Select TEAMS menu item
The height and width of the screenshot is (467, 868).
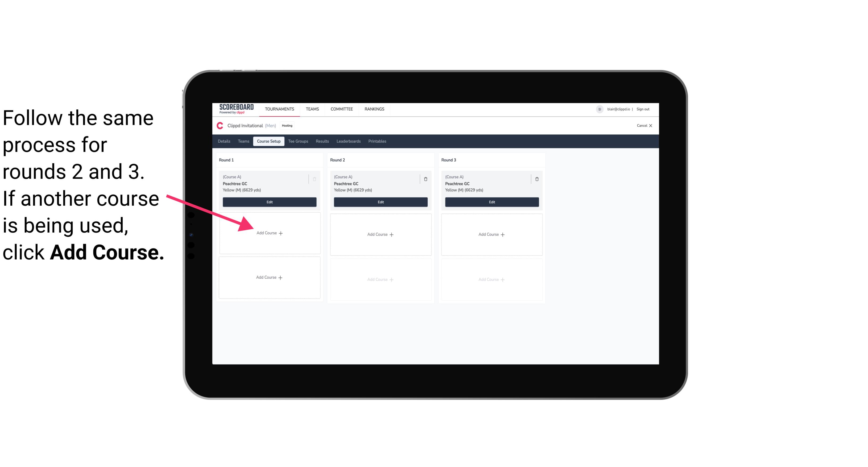pyautogui.click(x=312, y=109)
